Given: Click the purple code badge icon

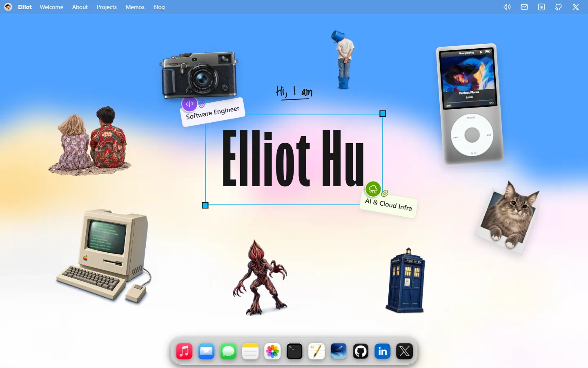Looking at the screenshot, I should coord(189,104).
